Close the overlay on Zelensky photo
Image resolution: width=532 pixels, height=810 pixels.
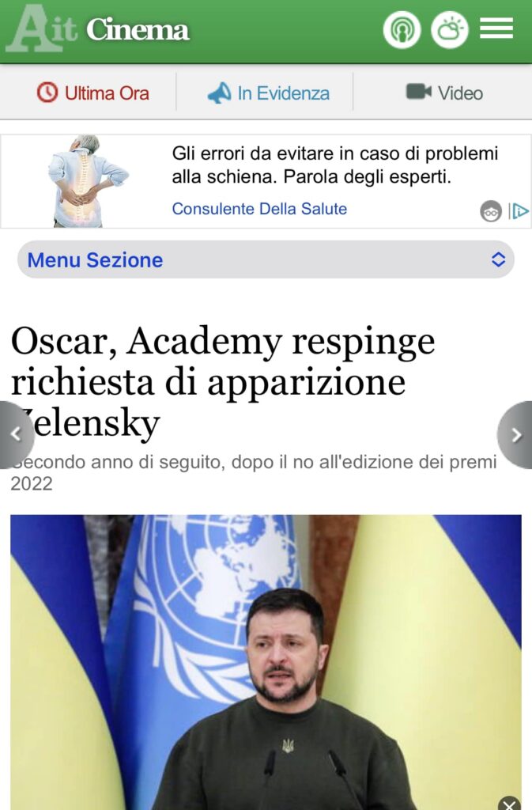[509, 804]
